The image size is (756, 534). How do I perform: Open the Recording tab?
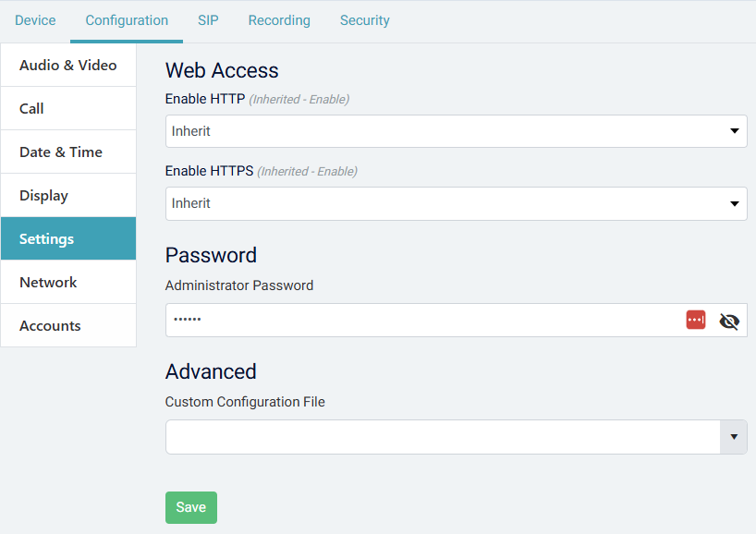(278, 19)
